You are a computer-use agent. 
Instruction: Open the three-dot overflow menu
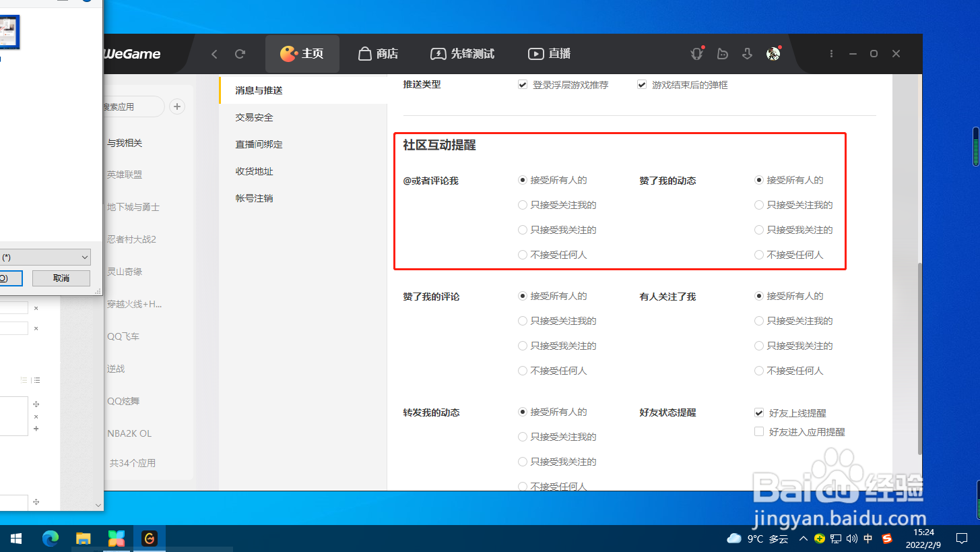(x=831, y=53)
